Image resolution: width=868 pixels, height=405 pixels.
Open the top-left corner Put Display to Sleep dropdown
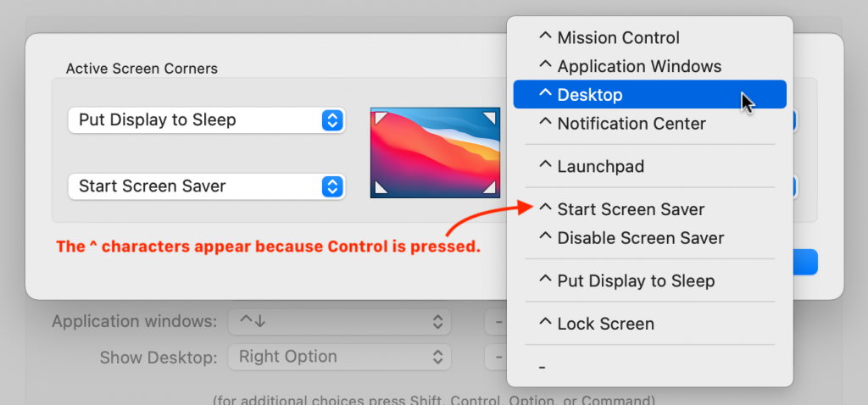click(206, 120)
